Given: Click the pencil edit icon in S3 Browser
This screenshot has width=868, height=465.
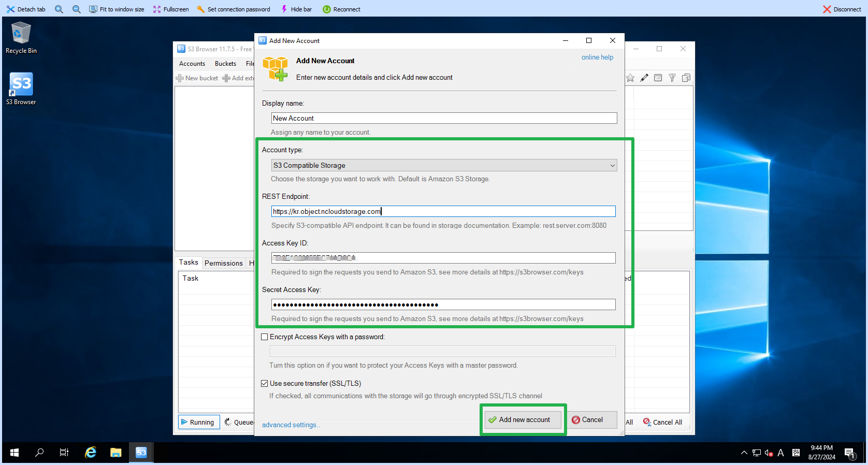Looking at the screenshot, I should tap(644, 78).
